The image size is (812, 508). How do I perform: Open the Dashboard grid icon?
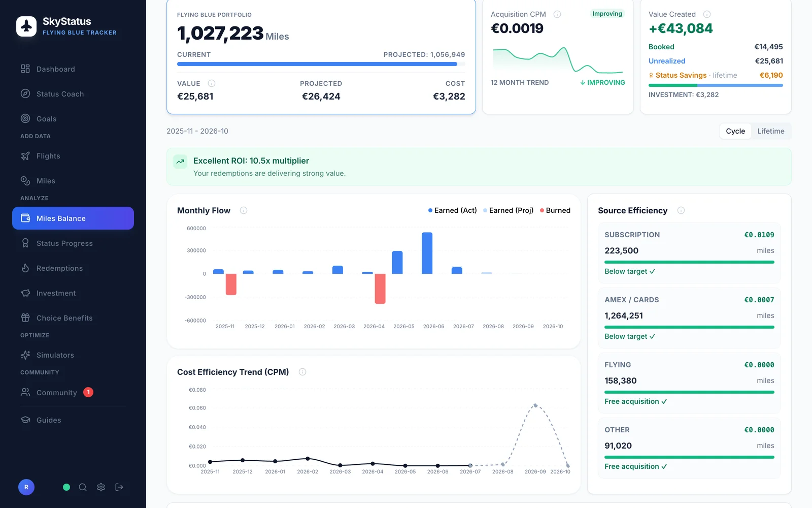click(x=25, y=69)
